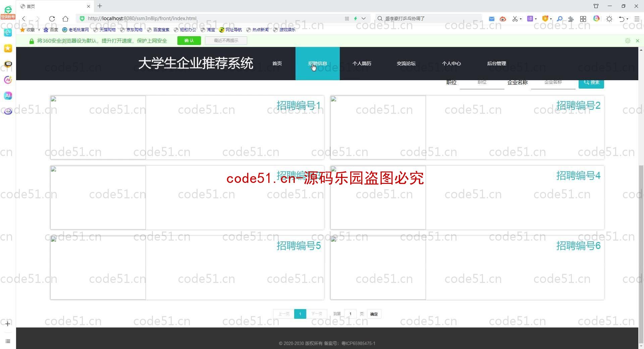Click the blue magnifier find icon

coord(559,19)
